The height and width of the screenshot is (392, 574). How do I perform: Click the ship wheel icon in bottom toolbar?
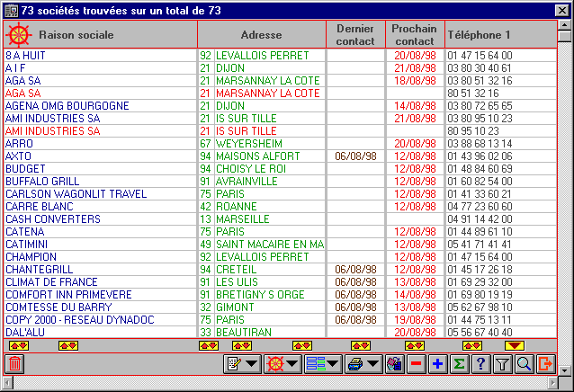(x=275, y=364)
